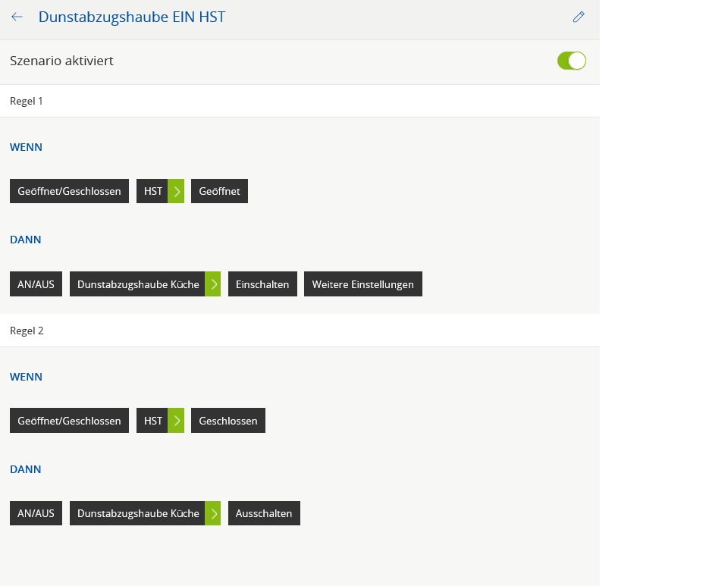
Task: Click the back arrow icon
Action: coord(17,17)
